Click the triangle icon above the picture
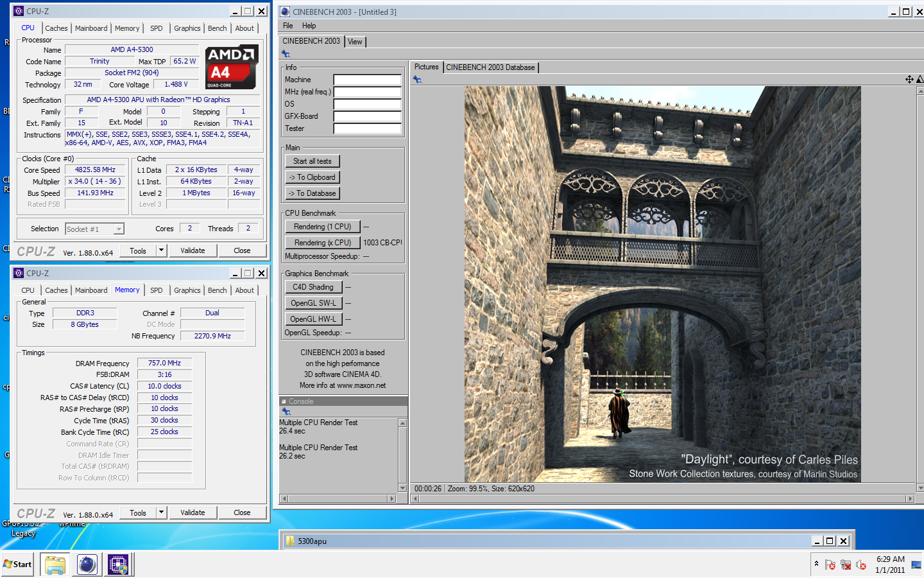Viewport: 924px width, 578px height. [920, 80]
